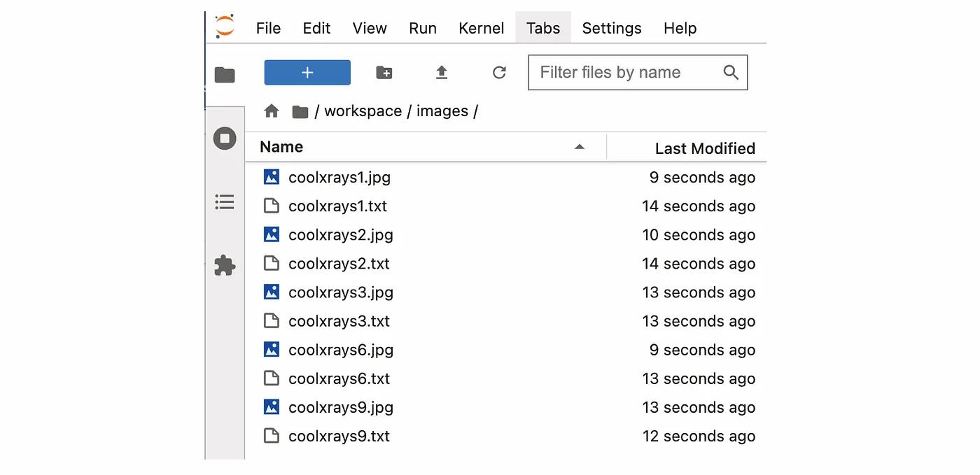
Task: Click document icon of coolxrays9.txt
Action: pos(271,435)
